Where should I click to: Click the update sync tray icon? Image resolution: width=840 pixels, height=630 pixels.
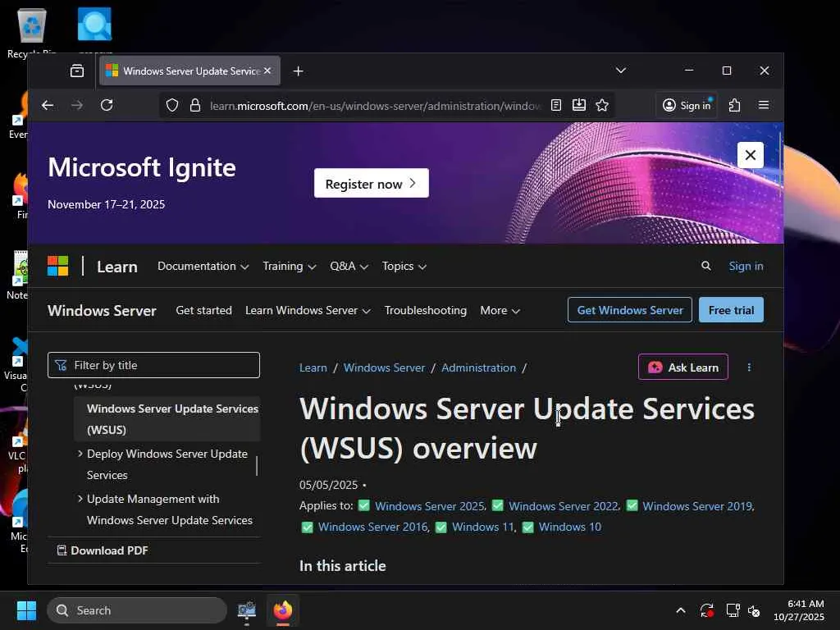706,610
